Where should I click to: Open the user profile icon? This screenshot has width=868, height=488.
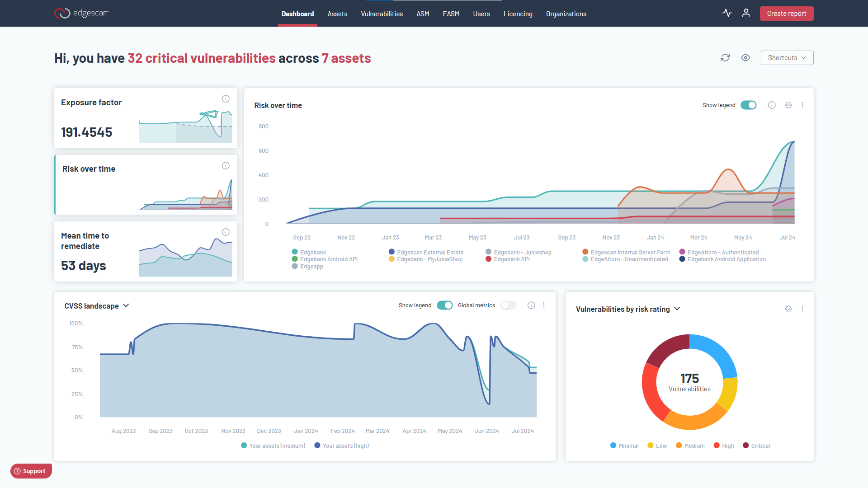(746, 13)
